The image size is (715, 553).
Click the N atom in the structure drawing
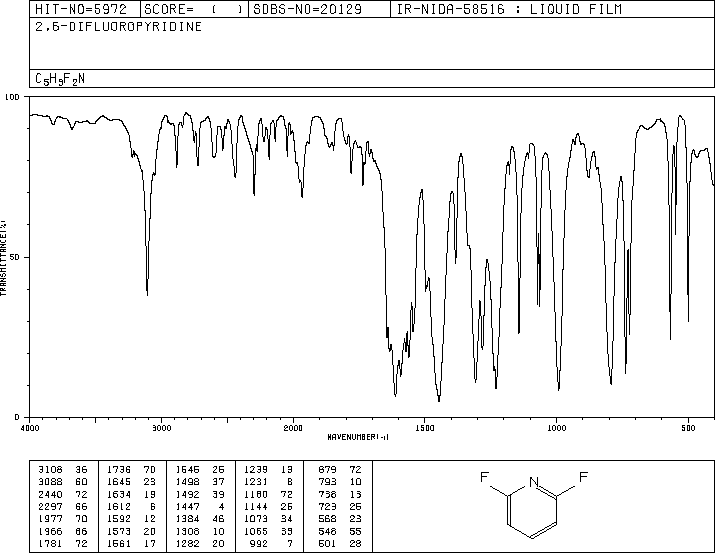pyautogui.click(x=534, y=482)
